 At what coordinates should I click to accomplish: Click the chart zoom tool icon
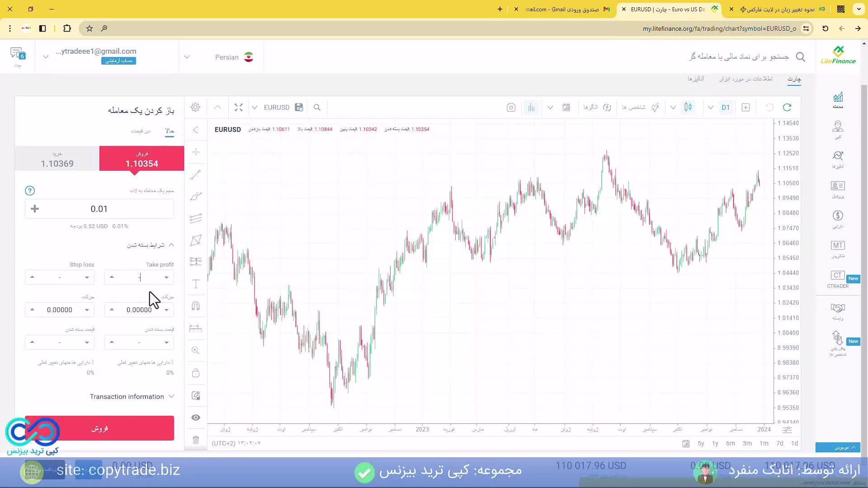(196, 350)
